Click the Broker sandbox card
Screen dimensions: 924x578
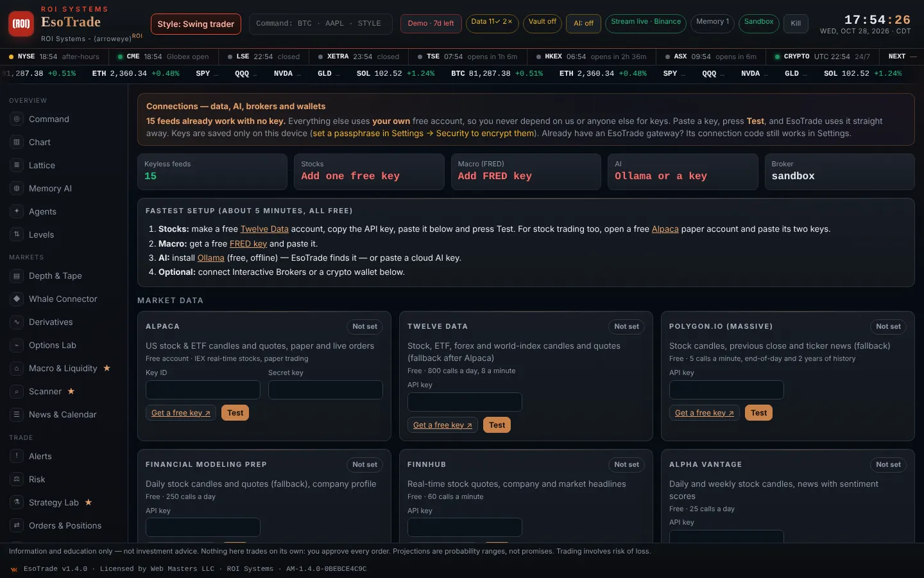click(x=840, y=171)
